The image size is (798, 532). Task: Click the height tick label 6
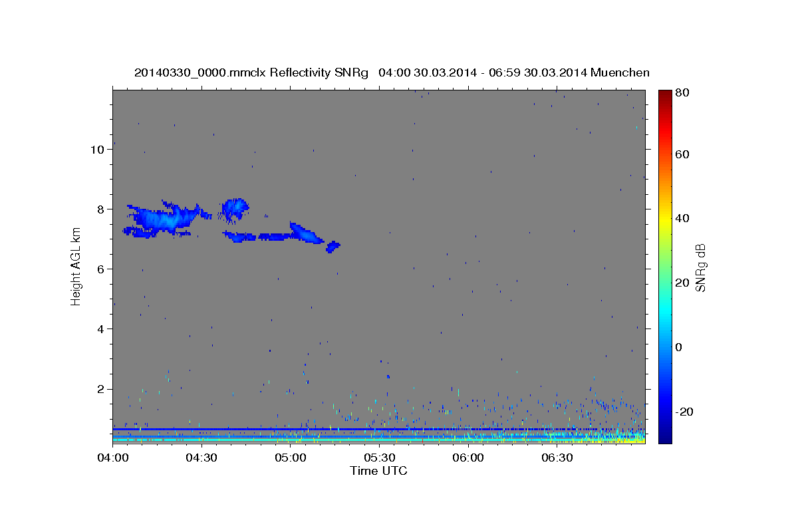[100, 269]
